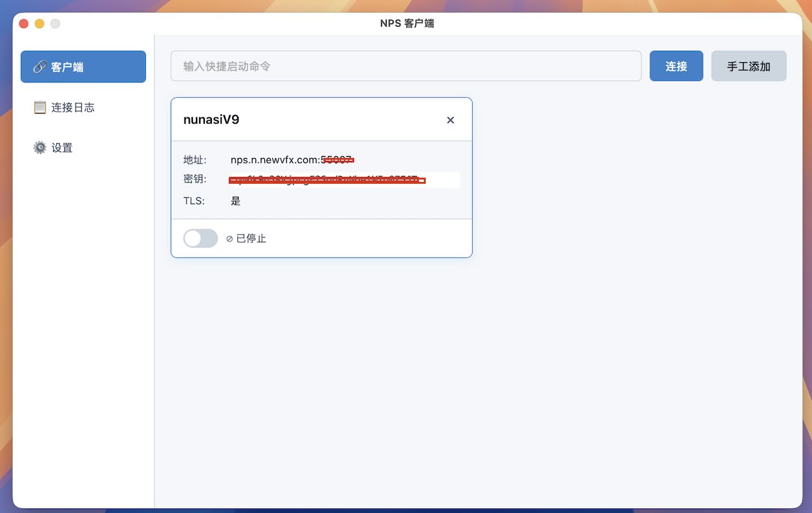Click the chain link icon beside 客户端
The height and width of the screenshot is (513, 812).
[x=39, y=67]
